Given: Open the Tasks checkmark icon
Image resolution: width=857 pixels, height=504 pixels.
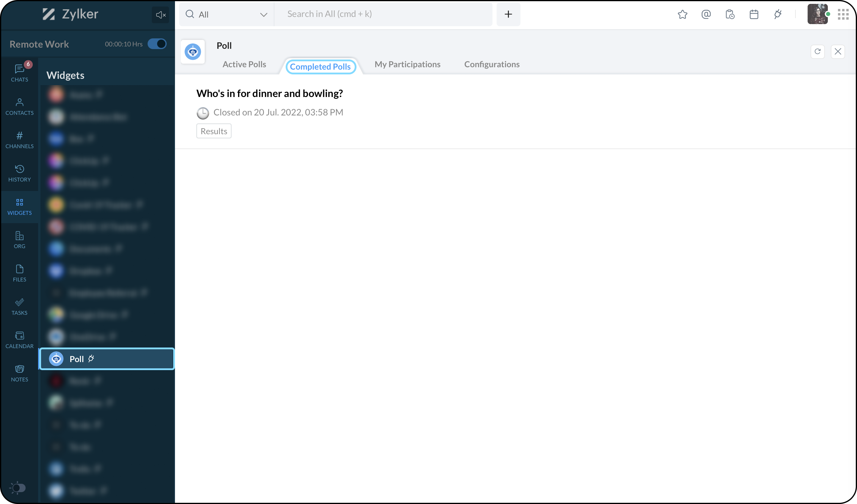Looking at the screenshot, I should click(x=19, y=306).
